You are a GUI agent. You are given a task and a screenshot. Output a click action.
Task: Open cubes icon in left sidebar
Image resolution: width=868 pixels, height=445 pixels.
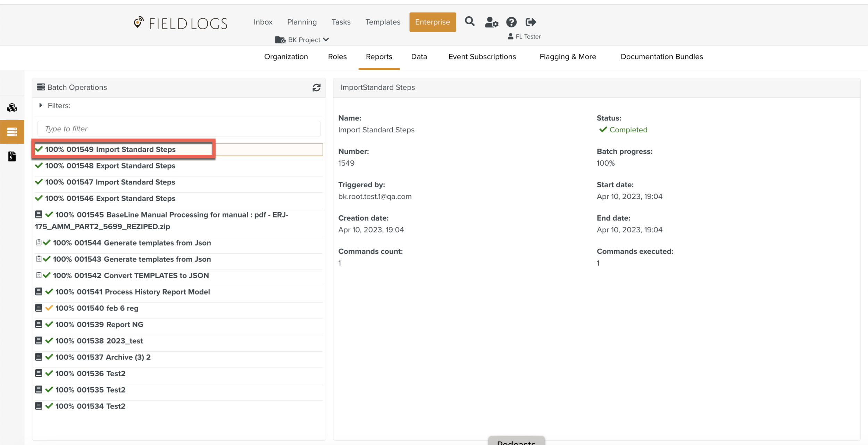pos(12,108)
